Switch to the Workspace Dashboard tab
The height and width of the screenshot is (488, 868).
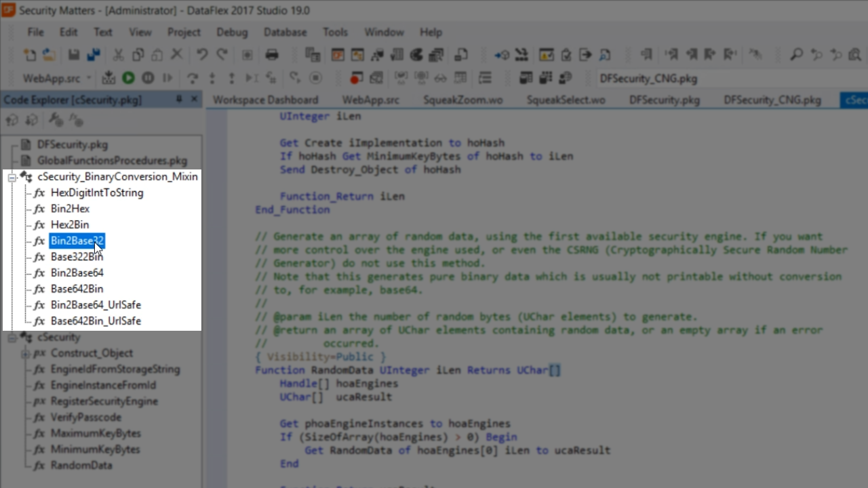pos(265,100)
